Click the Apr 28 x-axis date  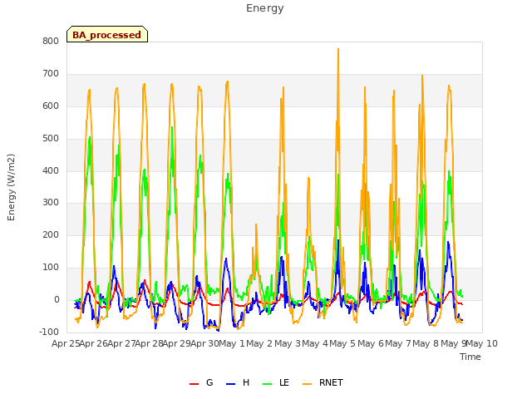point(149,343)
